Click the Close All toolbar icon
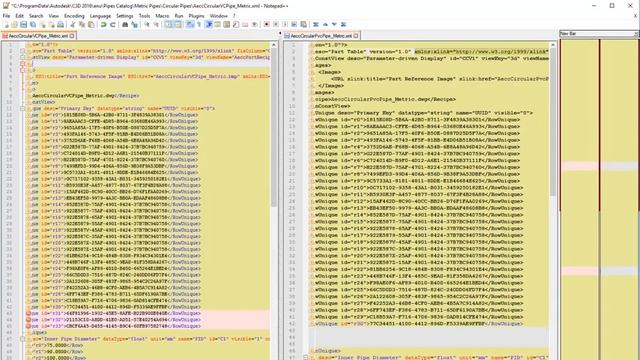 click(51, 24)
